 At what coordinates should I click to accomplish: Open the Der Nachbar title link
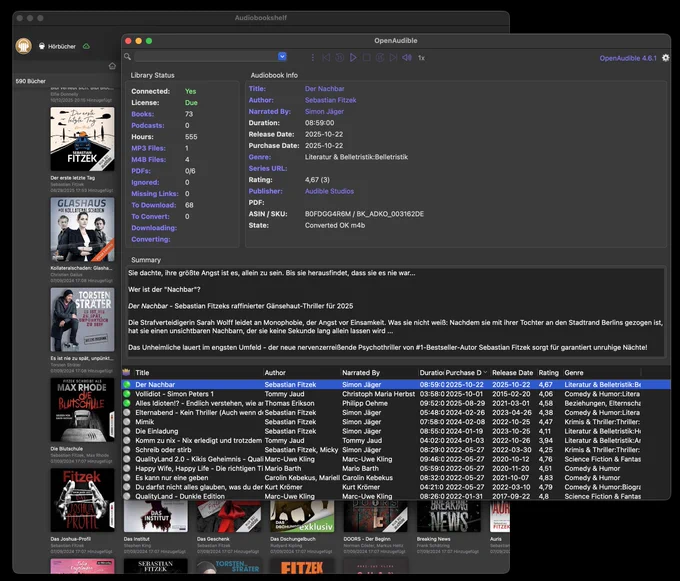click(324, 88)
